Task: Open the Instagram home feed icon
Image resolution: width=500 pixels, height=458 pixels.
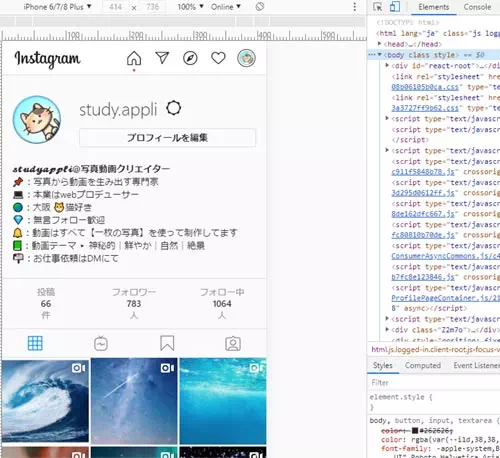Action: point(134,58)
